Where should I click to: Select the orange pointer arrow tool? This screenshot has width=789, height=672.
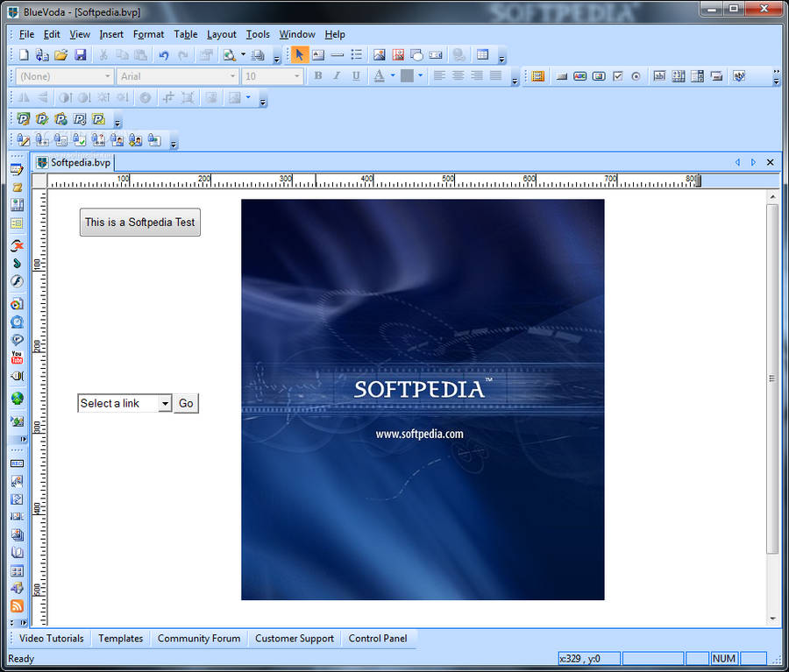[x=299, y=55]
